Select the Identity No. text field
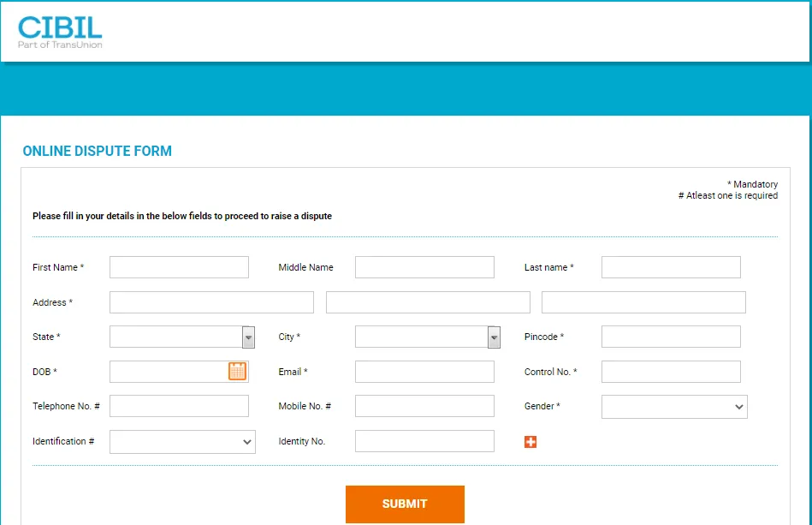 tap(424, 441)
